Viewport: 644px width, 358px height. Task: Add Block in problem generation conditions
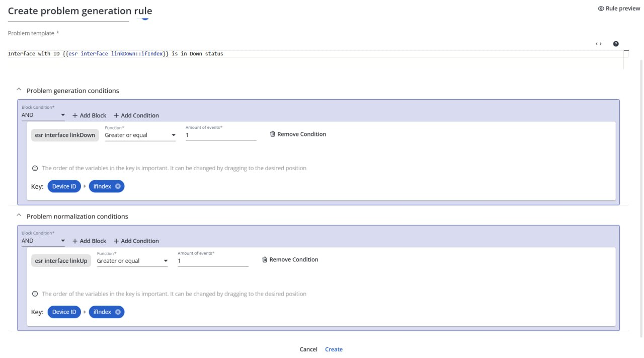[90, 115]
